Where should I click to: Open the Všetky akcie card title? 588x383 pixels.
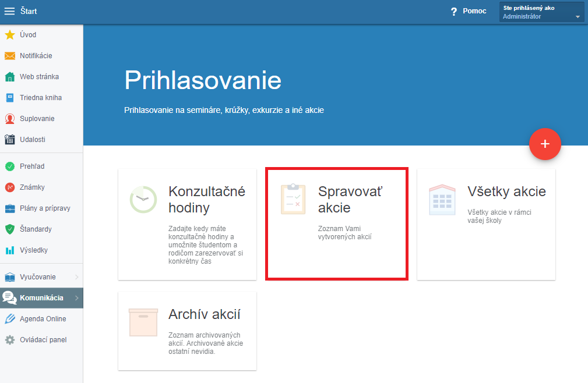pyautogui.click(x=506, y=191)
